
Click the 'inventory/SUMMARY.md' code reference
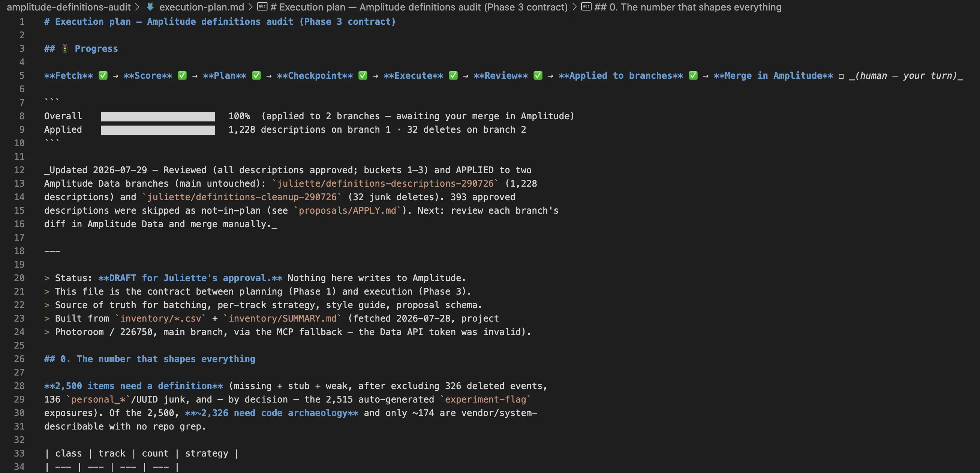[282, 318]
